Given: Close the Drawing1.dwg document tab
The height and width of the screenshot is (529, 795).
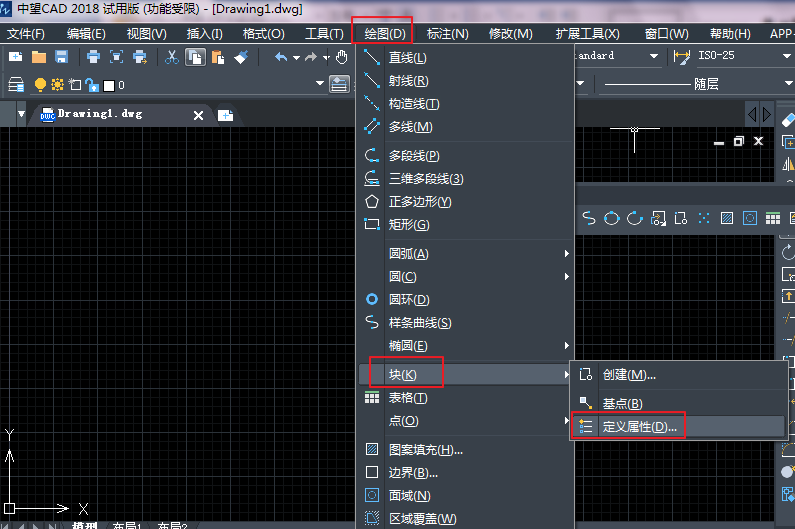Looking at the screenshot, I should (x=198, y=116).
